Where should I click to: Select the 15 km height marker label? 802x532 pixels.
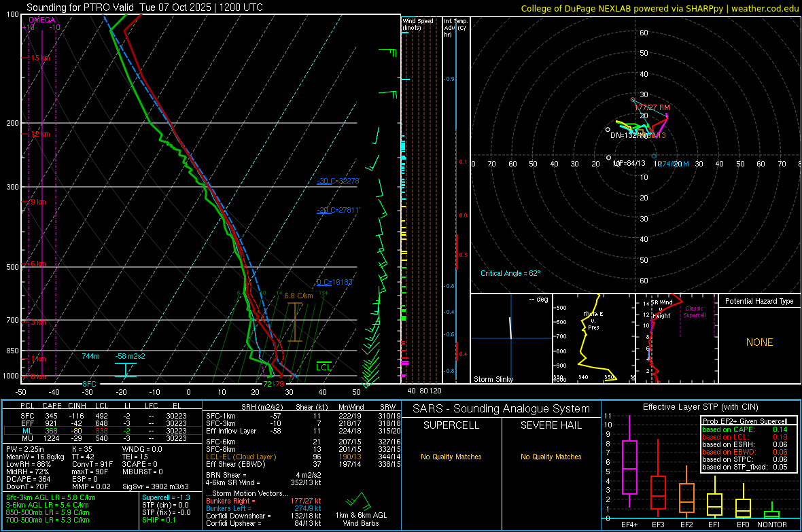(x=40, y=58)
